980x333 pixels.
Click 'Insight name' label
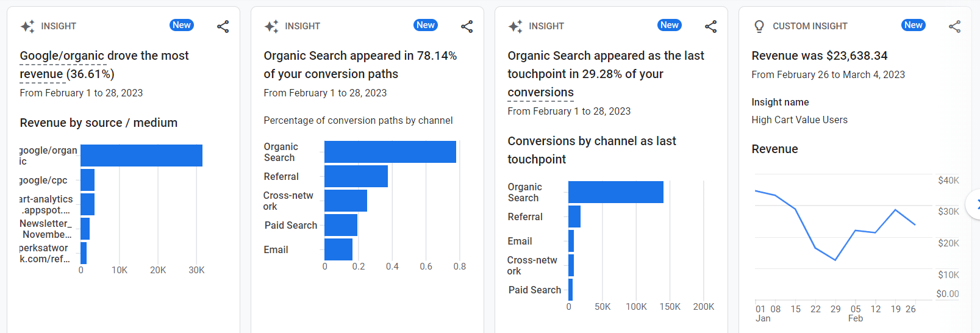pyautogui.click(x=780, y=102)
